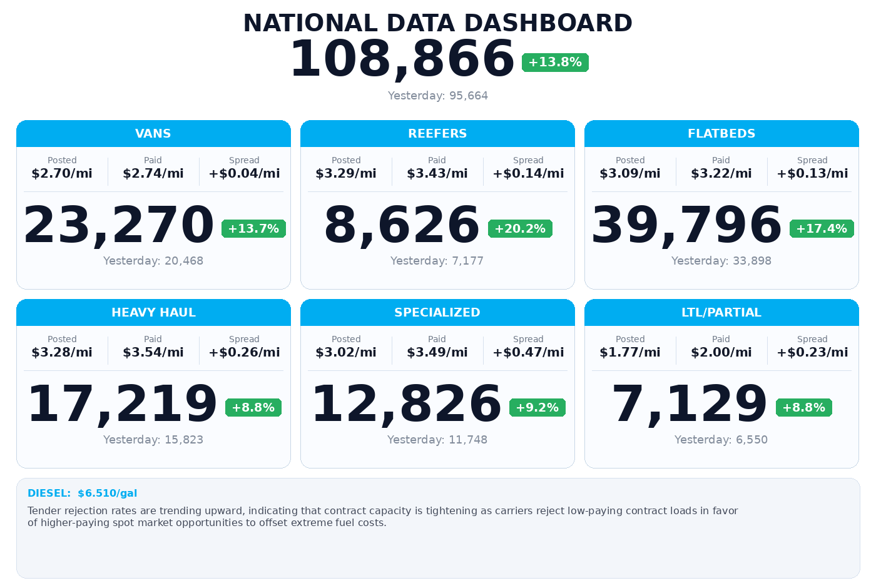
Task: Select the Vans load count 23,270
Action: tap(119, 225)
